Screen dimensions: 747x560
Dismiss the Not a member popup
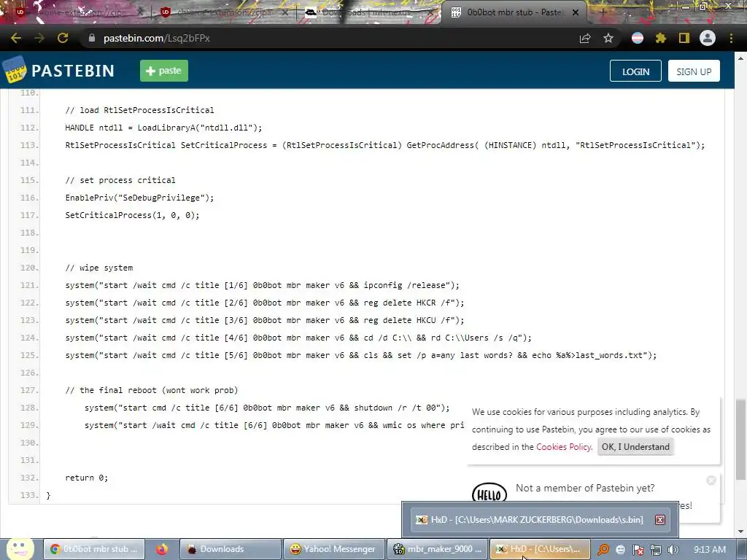(x=711, y=480)
